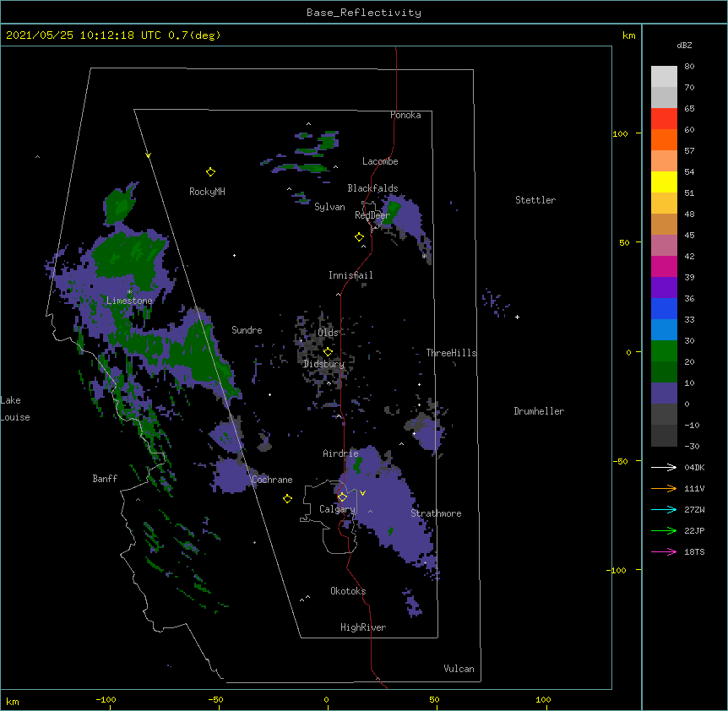Click the Calgary city label
Viewport: 728px width, 711px height.
(x=337, y=509)
